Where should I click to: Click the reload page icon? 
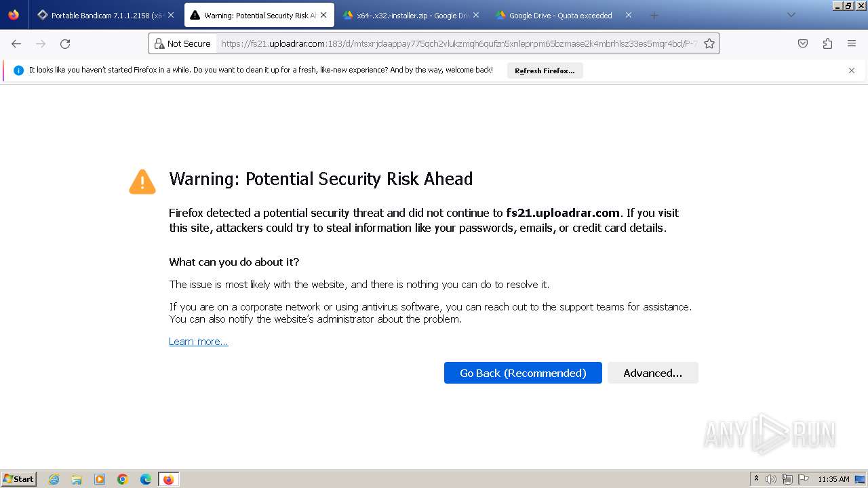coord(65,44)
